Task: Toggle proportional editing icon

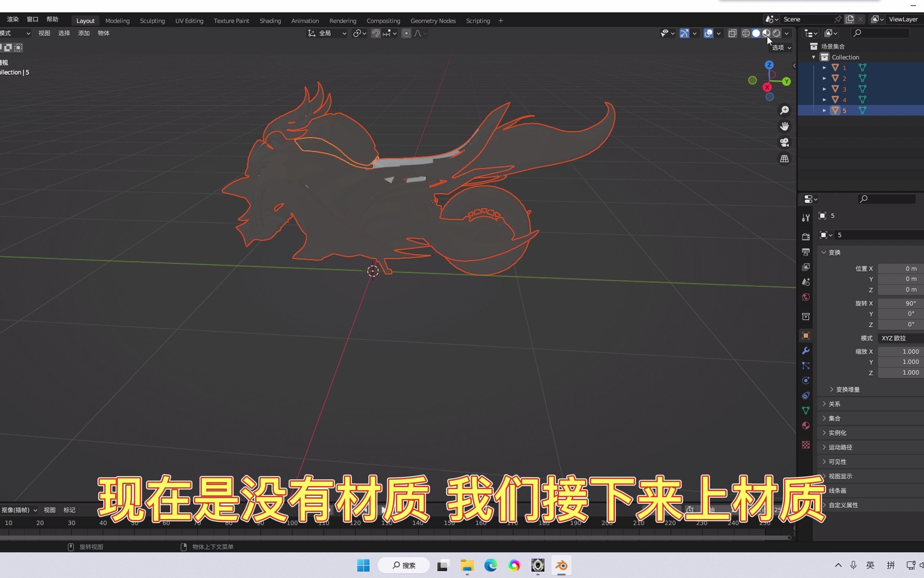Action: pyautogui.click(x=406, y=33)
